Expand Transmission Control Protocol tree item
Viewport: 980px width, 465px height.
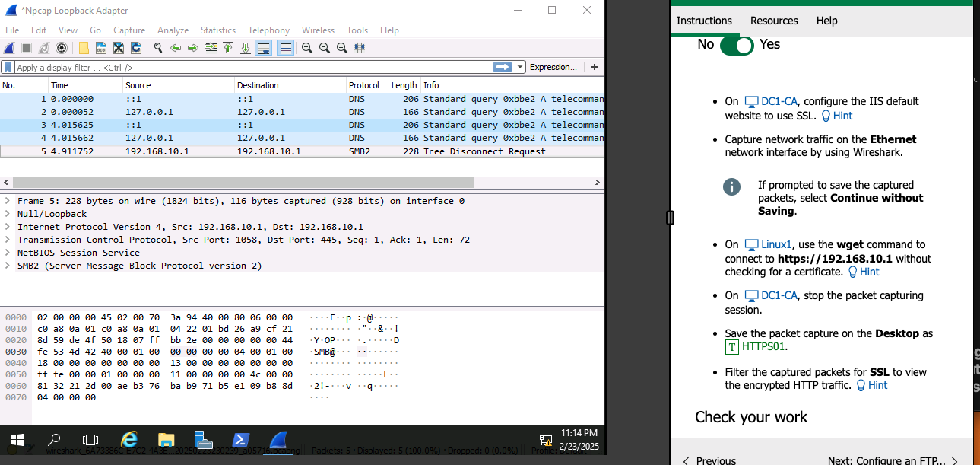point(8,240)
